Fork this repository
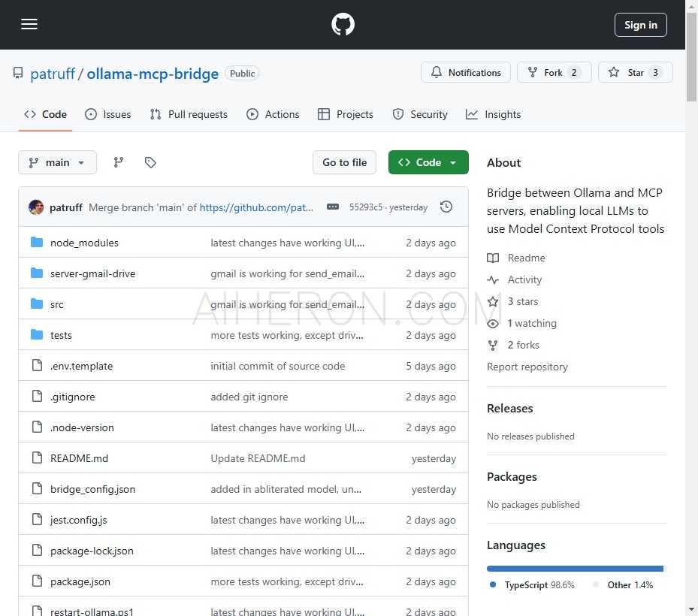Viewport: 698px width, 616px height. point(554,73)
